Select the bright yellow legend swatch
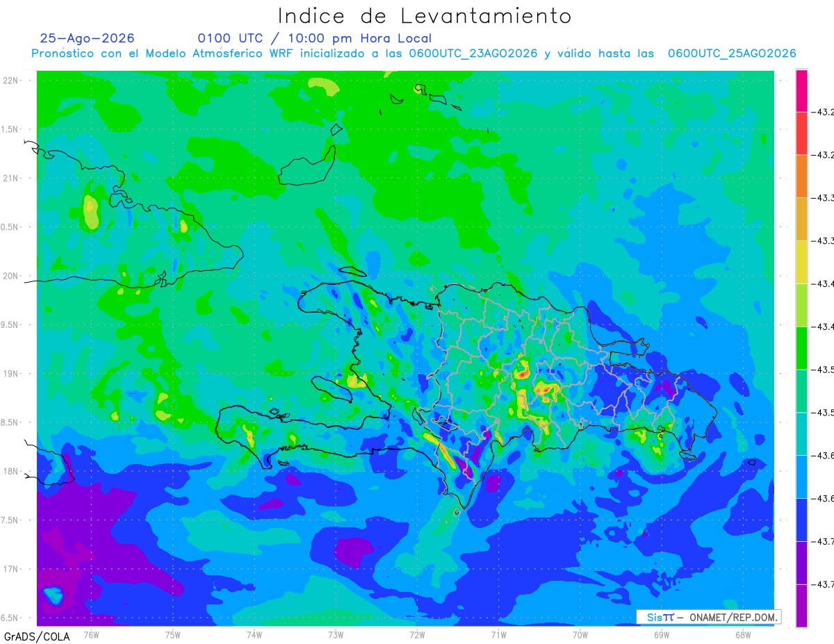Screen dimensions: 834x644 [801, 262]
